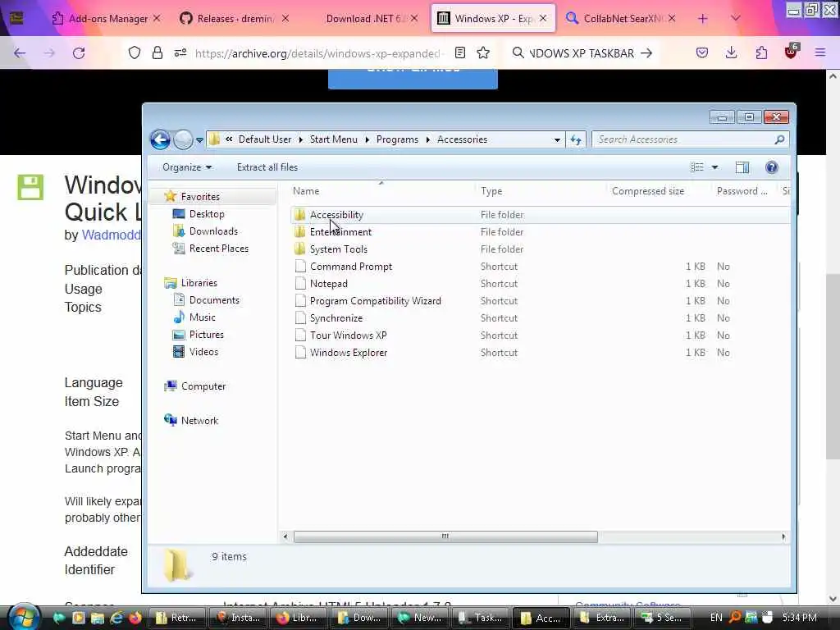Refresh the Accessories folder via address bar button

pos(575,139)
